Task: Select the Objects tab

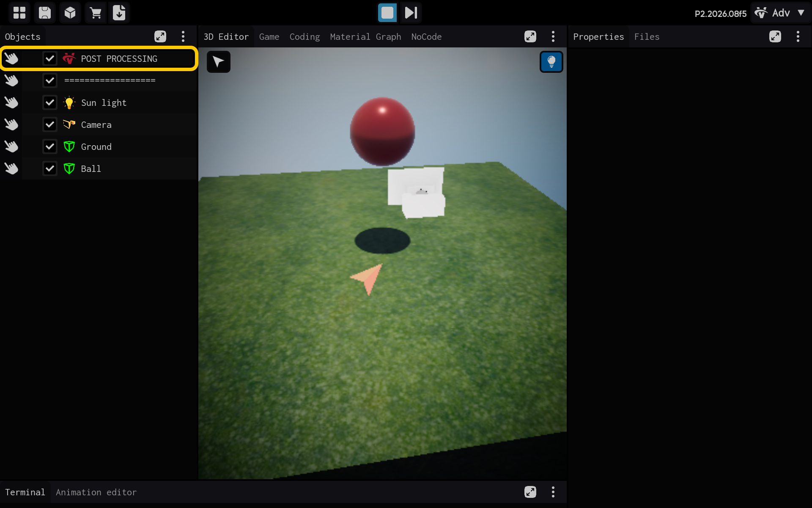Action: 23,37
